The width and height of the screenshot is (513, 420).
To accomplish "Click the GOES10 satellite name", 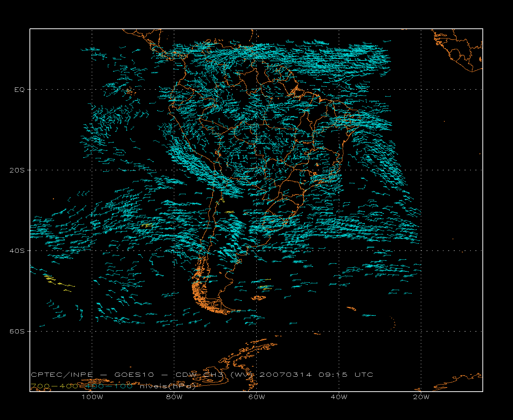I will pos(134,375).
